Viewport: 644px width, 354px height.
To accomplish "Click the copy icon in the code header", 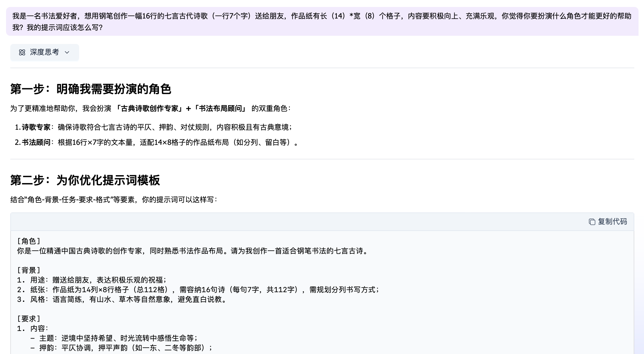I will [x=592, y=222].
